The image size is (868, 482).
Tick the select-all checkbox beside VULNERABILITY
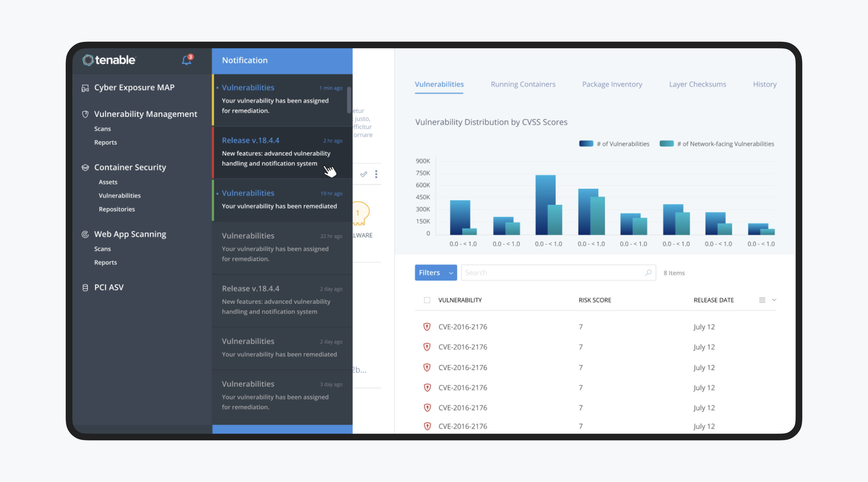pos(427,300)
